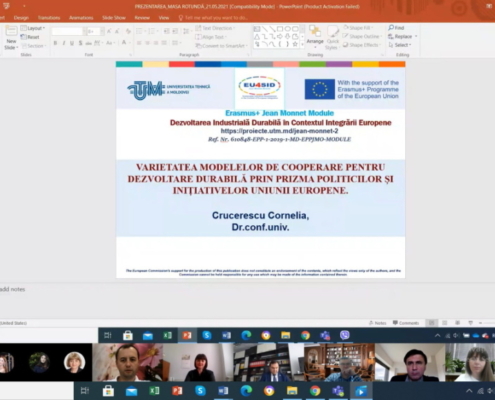Switch to the View ribbon tab
495x400 pixels.
pos(164,18)
